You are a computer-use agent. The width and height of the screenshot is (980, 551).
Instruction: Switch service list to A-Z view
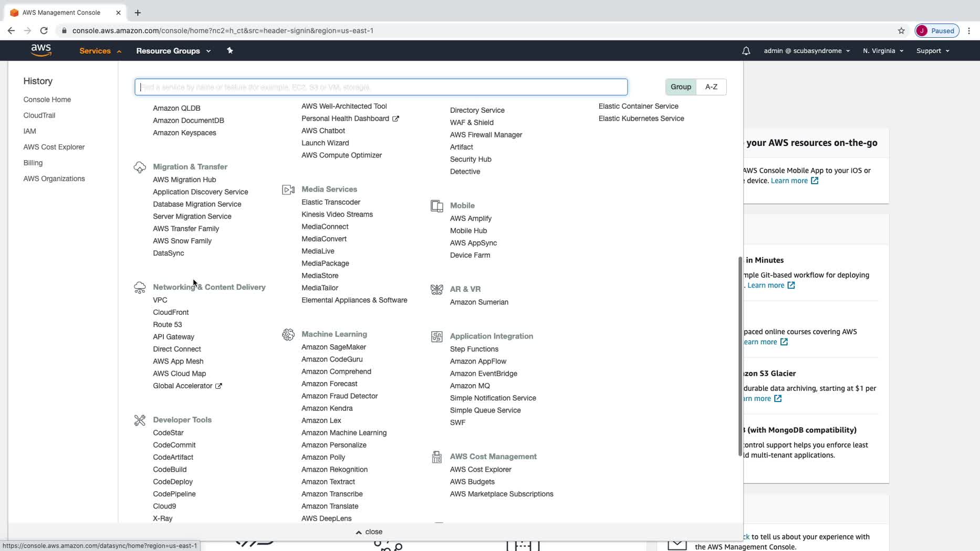click(711, 87)
